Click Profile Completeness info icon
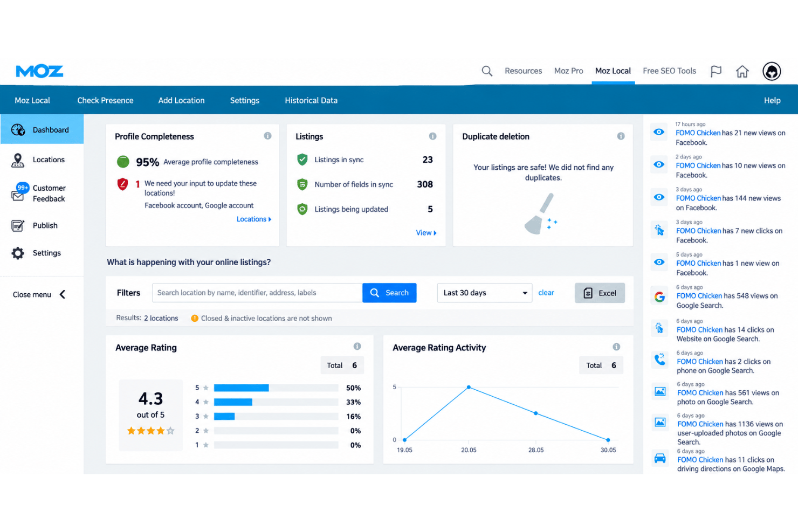This screenshot has height=532, width=798. (267, 136)
